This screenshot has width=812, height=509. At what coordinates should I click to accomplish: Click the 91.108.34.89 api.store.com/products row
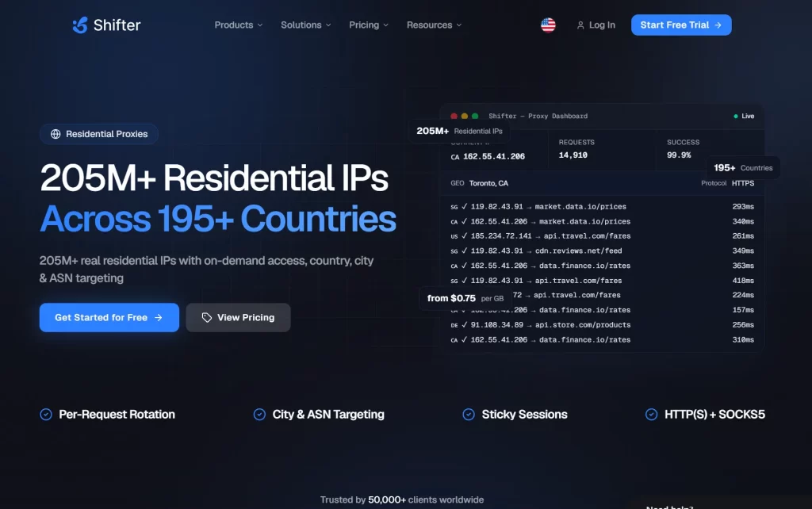603,325
